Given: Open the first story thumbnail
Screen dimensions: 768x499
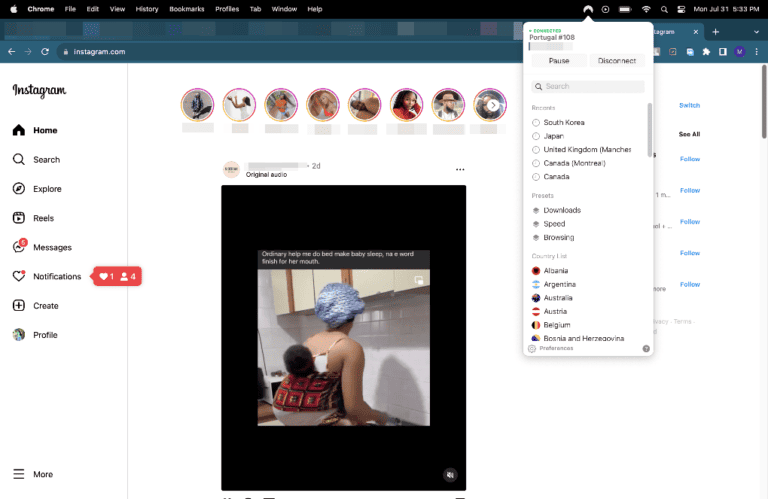Looking at the screenshot, I should [x=197, y=105].
